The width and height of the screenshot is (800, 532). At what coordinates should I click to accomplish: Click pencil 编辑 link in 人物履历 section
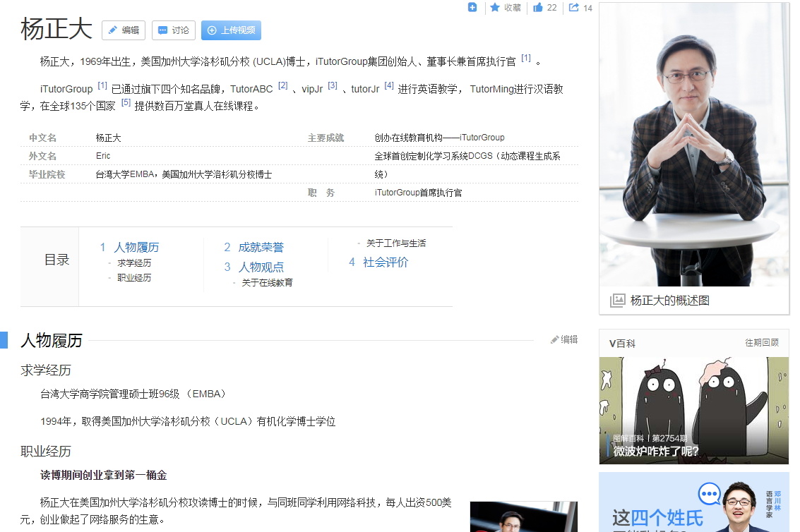(563, 339)
